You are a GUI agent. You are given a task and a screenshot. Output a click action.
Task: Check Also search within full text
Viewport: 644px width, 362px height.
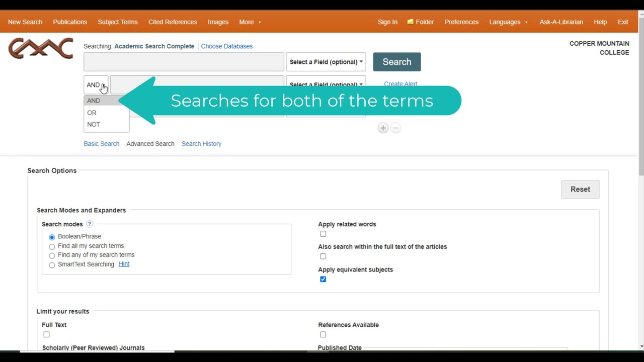click(x=323, y=256)
